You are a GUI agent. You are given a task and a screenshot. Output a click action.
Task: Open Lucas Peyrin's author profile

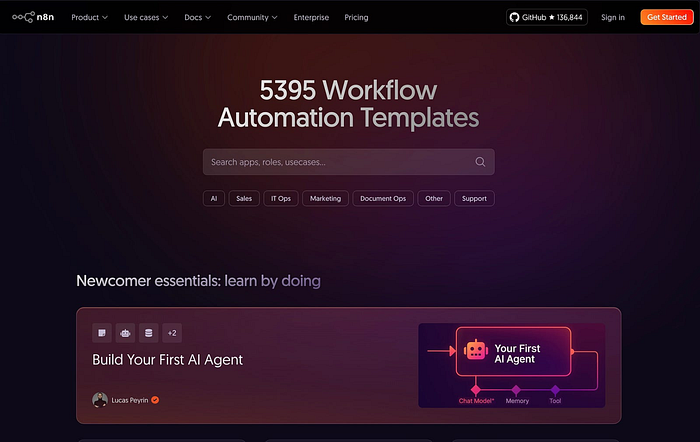129,400
